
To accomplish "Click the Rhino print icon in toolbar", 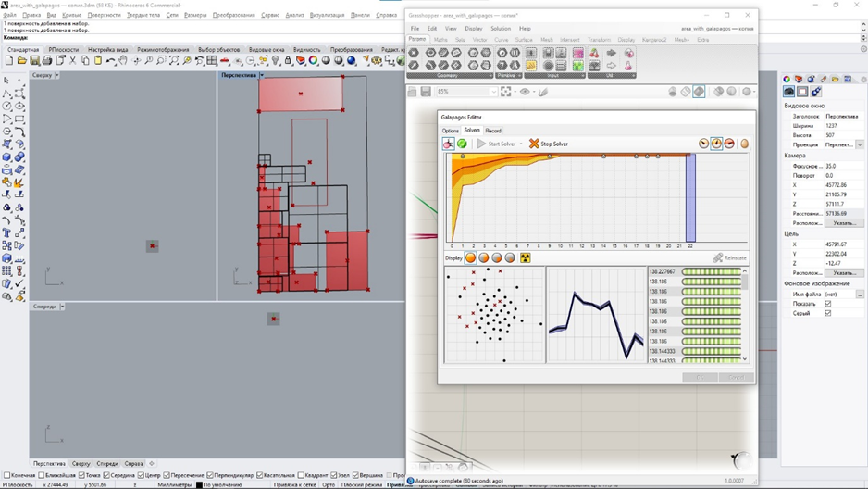I will click(x=47, y=61).
